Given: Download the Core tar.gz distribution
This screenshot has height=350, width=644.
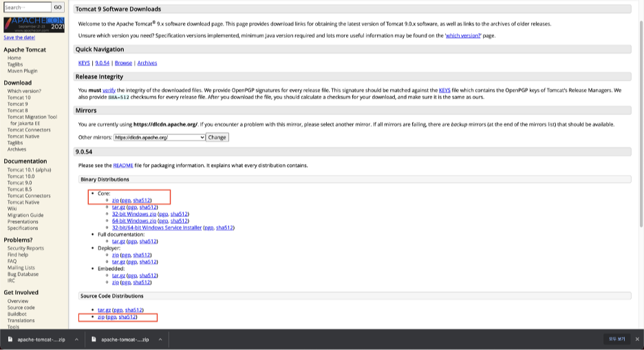Looking at the screenshot, I should [x=119, y=207].
